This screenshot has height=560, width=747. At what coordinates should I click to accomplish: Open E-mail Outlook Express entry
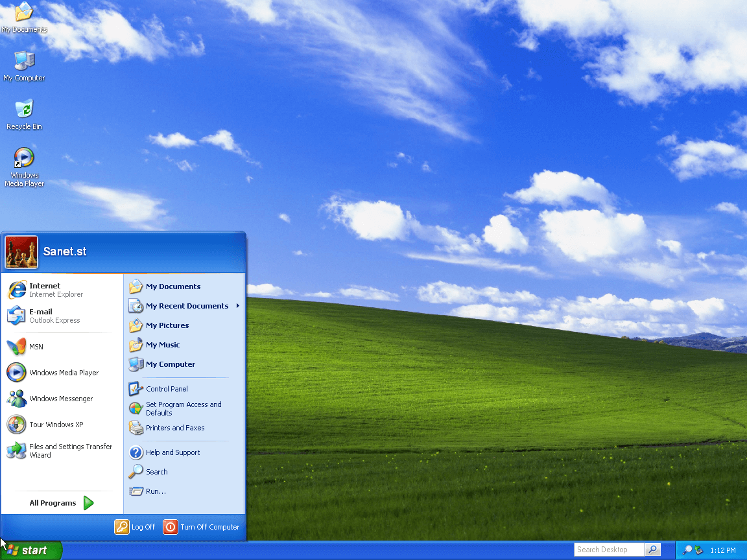pyautogui.click(x=62, y=316)
